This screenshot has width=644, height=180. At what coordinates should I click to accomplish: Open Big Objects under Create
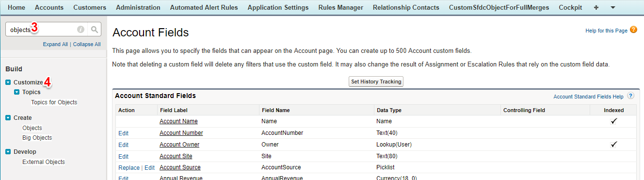click(x=37, y=138)
